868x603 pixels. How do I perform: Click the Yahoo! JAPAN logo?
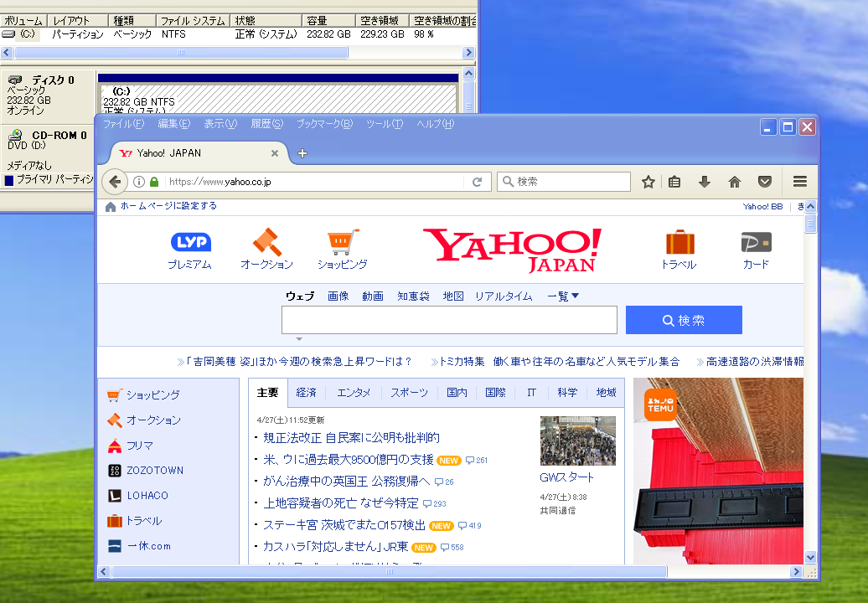click(x=512, y=250)
